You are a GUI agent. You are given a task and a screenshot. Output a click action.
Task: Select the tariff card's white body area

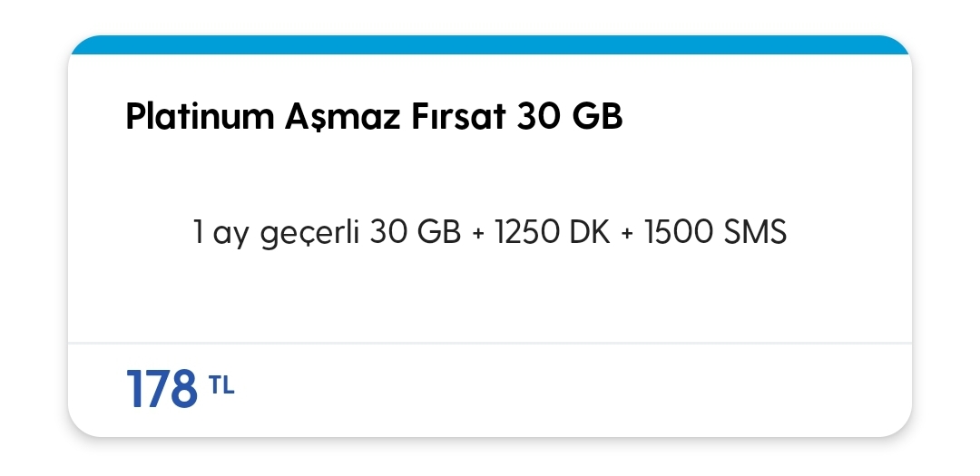coord(490,198)
